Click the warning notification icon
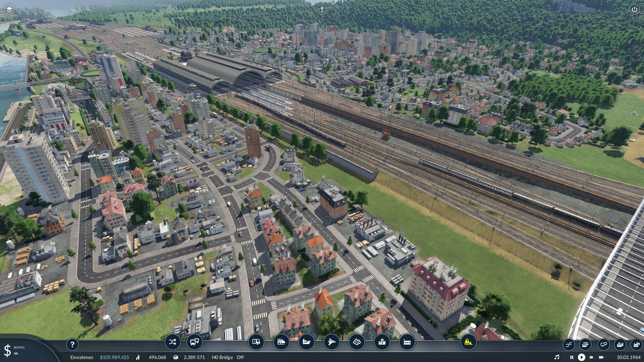The image size is (644, 362). click(322, 9)
